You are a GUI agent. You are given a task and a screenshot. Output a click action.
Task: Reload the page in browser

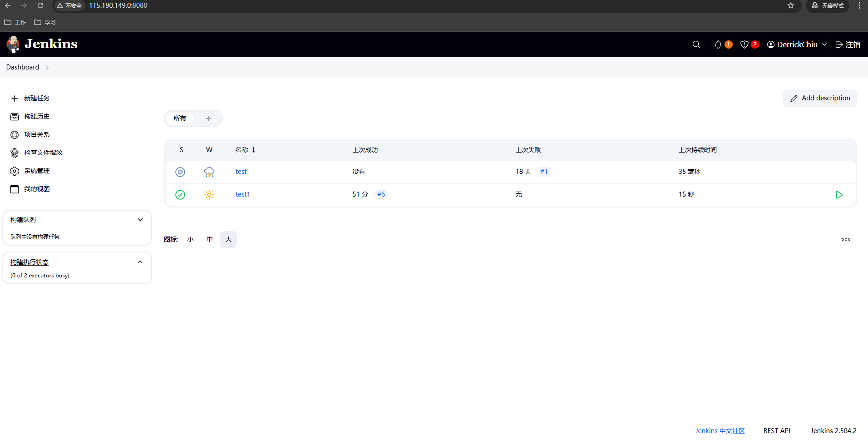(40, 5)
